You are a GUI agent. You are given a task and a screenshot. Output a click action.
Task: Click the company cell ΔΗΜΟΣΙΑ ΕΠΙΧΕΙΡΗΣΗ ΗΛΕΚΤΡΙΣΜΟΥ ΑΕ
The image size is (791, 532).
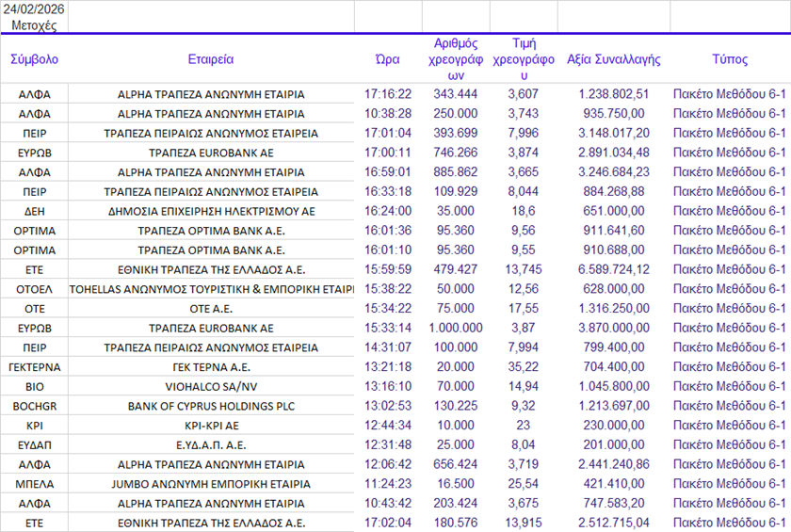[x=211, y=211]
